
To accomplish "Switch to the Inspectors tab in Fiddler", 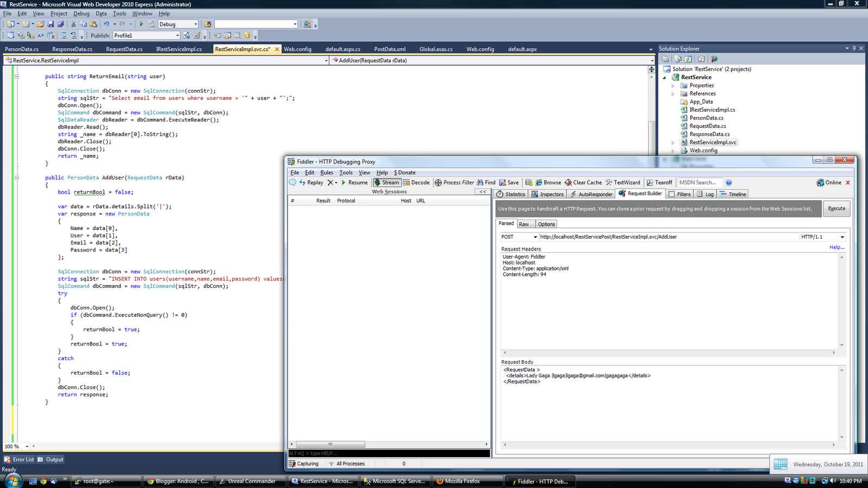I will 547,194.
